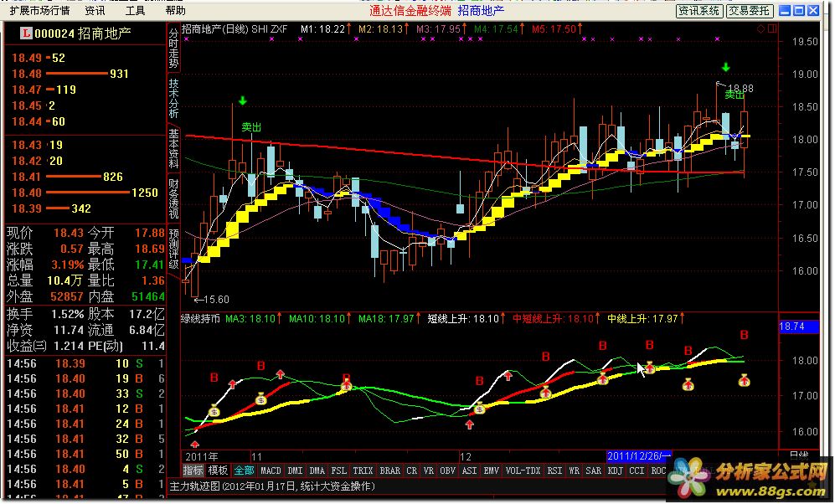
Task: Click the 主力轨迹图 status bar text
Action: click(x=271, y=486)
